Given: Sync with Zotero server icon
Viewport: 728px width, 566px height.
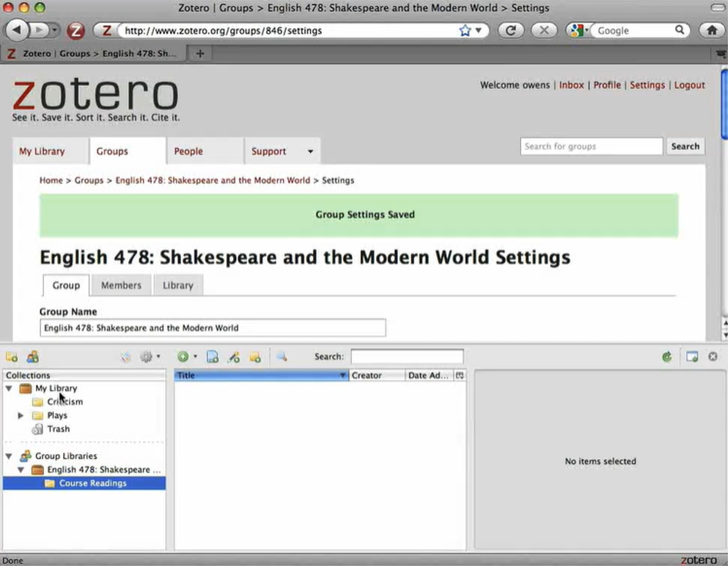Looking at the screenshot, I should tap(667, 357).
